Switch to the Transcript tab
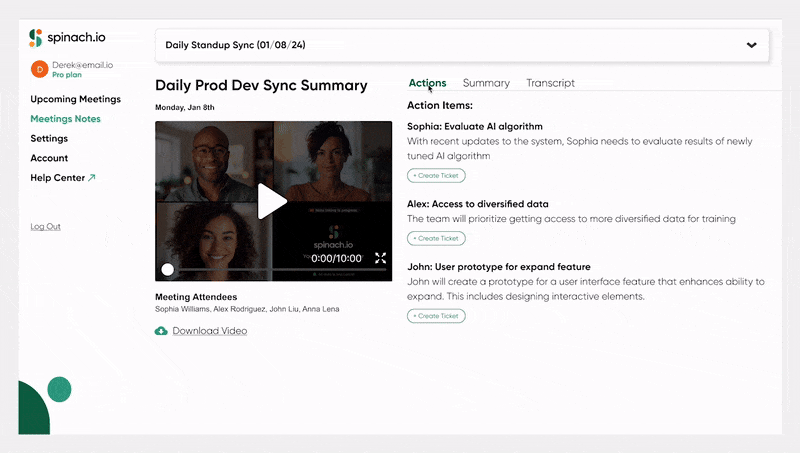800x453 pixels. [x=551, y=83]
